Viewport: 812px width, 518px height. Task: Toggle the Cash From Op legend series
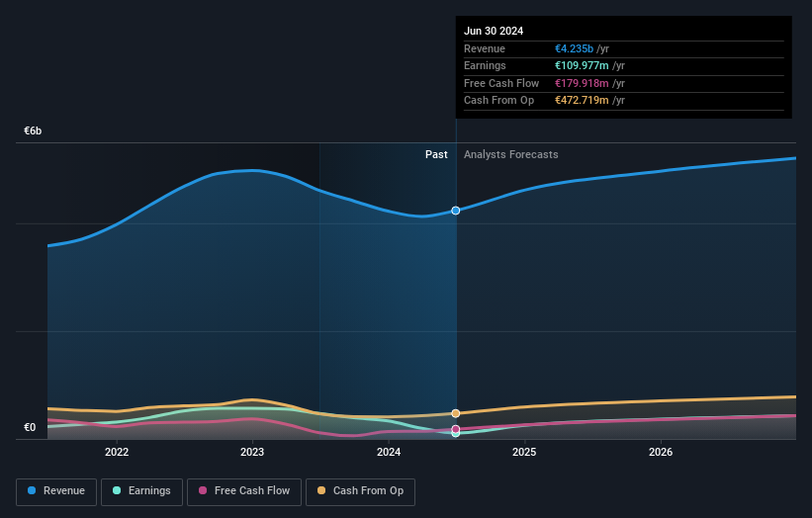(360, 491)
